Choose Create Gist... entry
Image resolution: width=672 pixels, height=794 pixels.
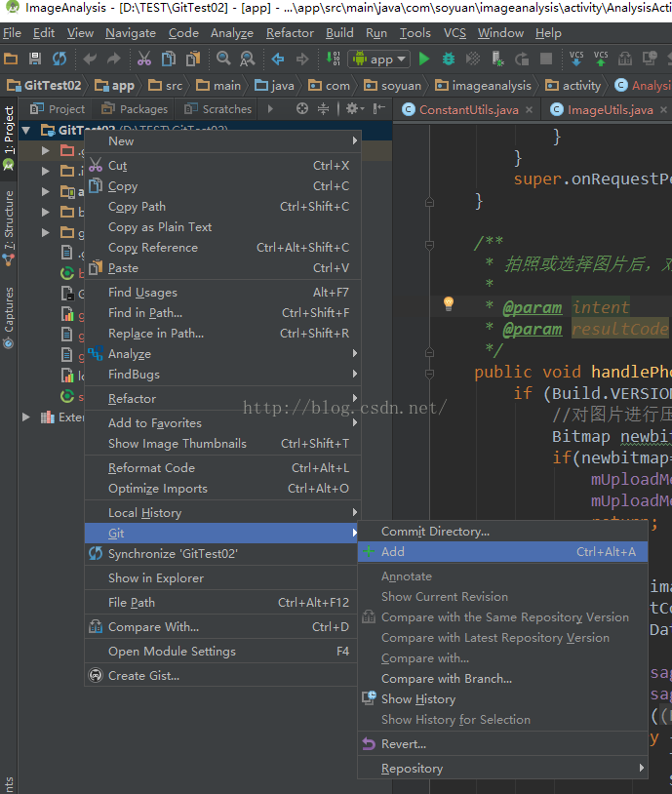click(x=222, y=676)
